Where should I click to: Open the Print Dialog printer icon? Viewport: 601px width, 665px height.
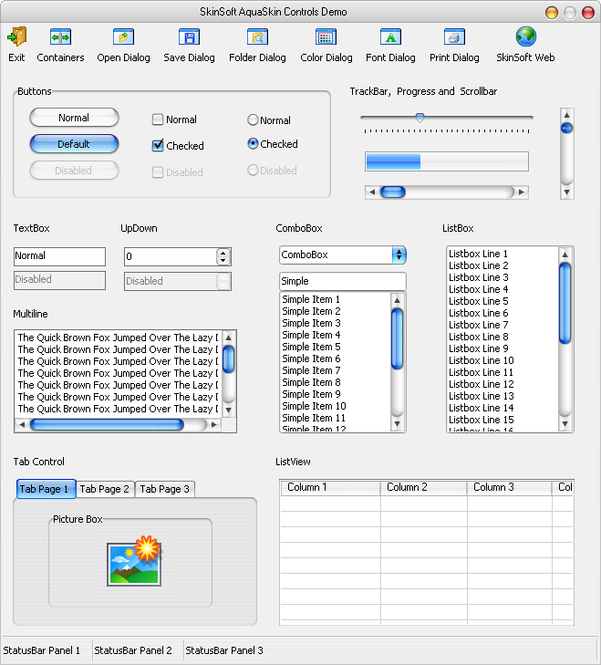[454, 37]
